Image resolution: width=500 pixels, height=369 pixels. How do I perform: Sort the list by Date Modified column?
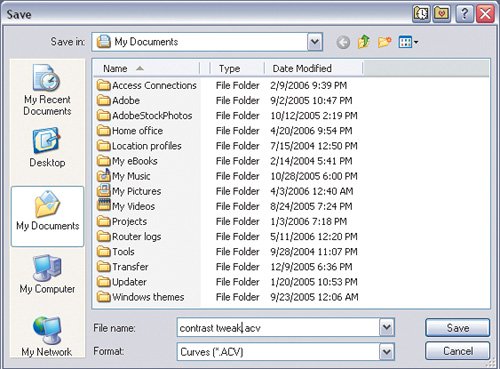[313, 68]
